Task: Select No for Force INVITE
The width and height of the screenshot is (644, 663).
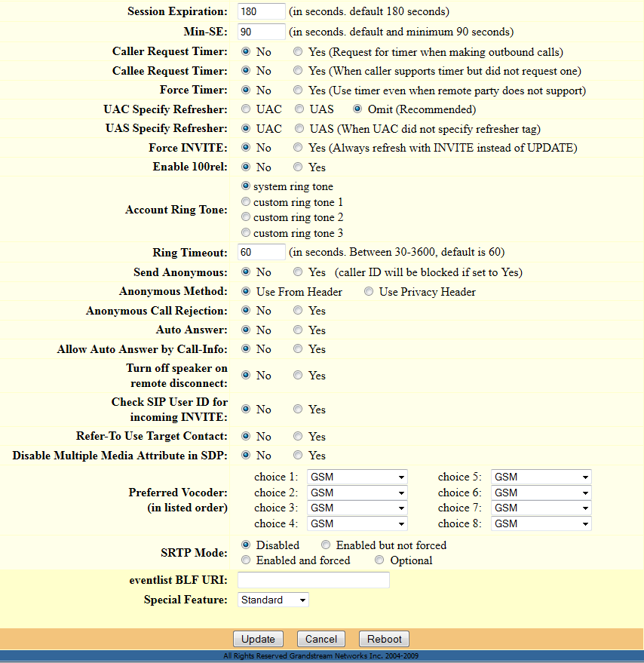Action: tap(246, 148)
